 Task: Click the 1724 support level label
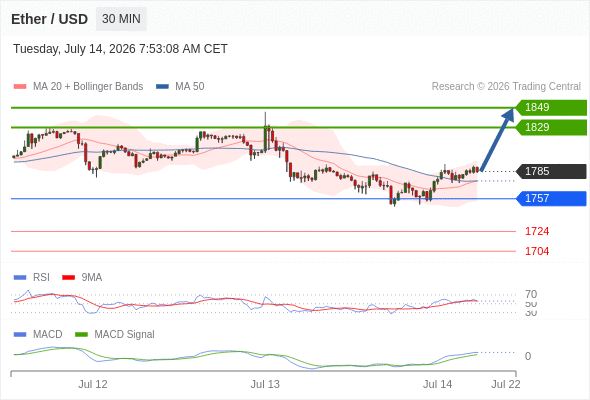click(537, 231)
